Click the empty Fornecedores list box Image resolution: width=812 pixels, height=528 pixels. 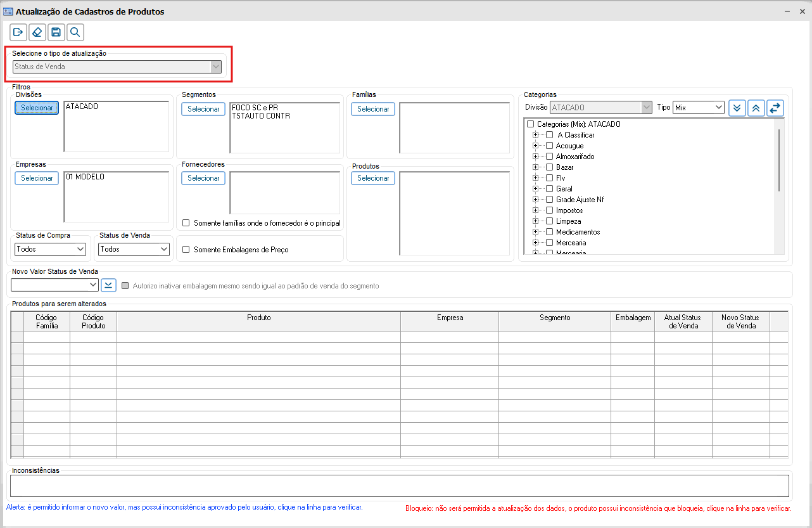[x=284, y=193]
